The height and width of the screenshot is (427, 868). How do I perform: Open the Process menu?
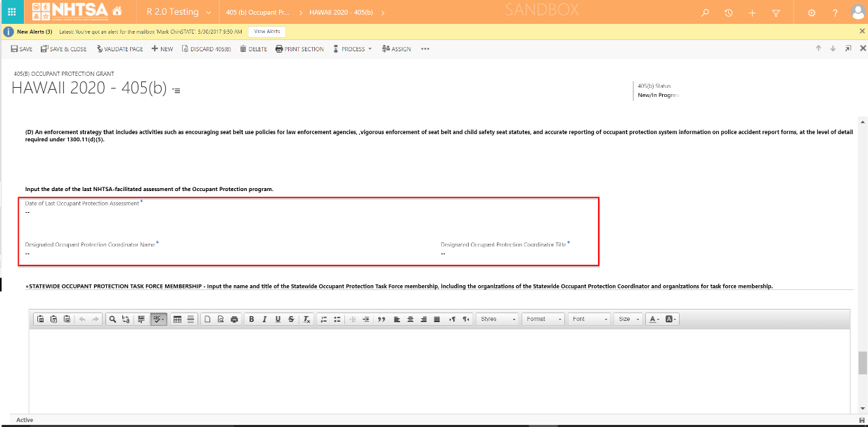pos(353,49)
